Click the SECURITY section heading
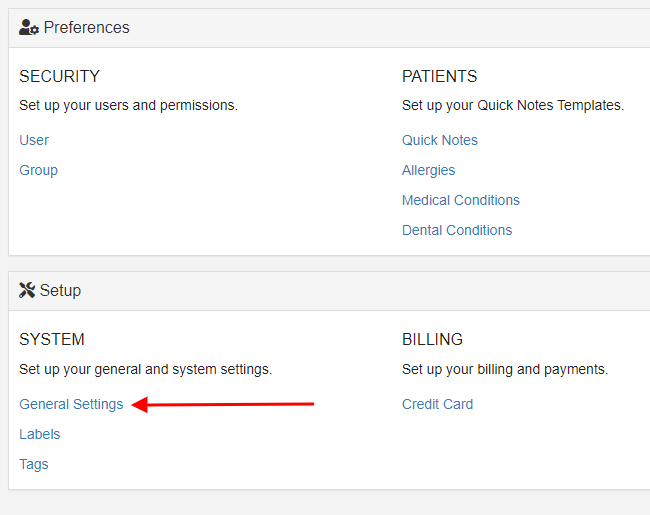The height and width of the screenshot is (515, 650). 60,76
